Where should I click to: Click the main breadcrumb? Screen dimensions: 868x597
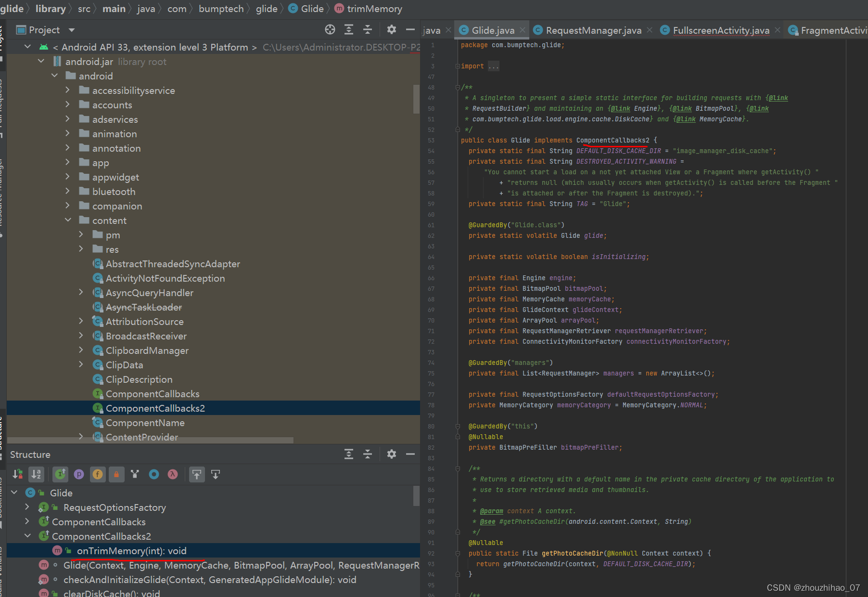(114, 9)
